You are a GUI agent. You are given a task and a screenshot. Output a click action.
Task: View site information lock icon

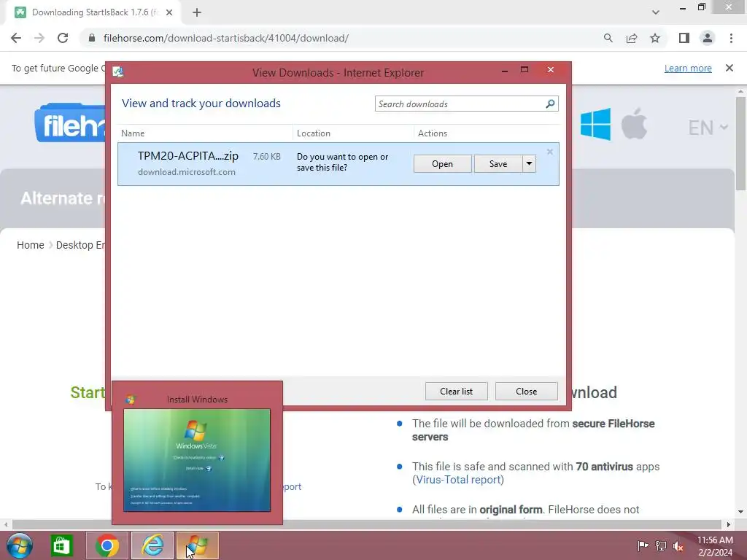(92, 38)
